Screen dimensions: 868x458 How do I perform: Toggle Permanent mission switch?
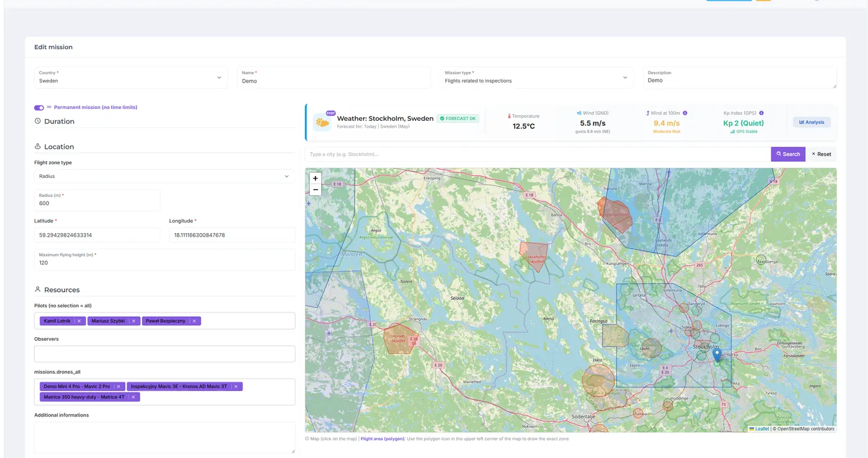tap(39, 107)
